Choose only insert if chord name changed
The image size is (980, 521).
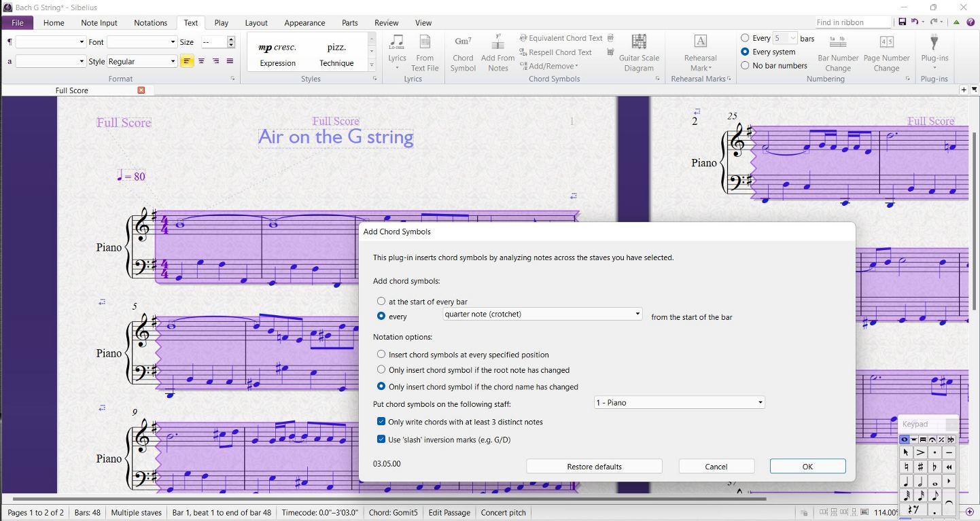[381, 387]
